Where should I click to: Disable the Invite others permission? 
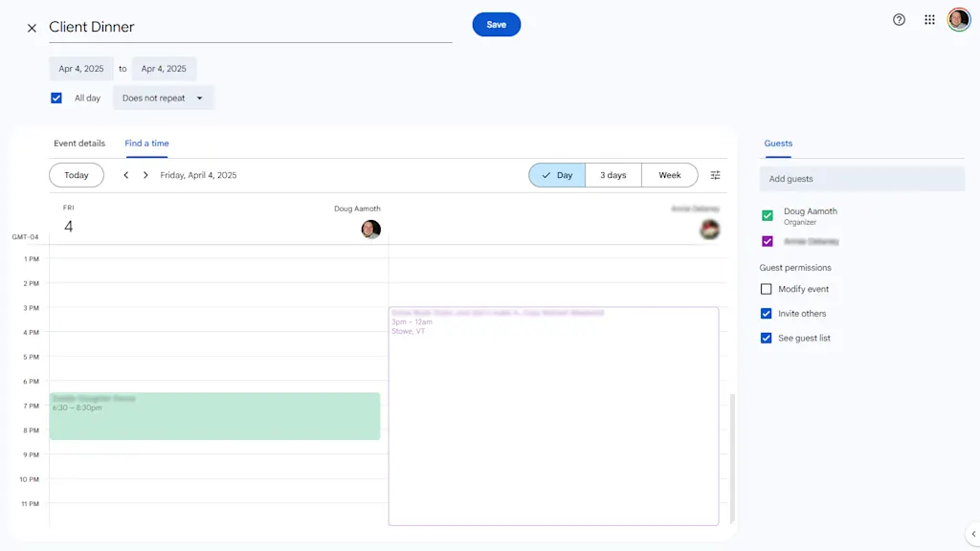pos(766,314)
